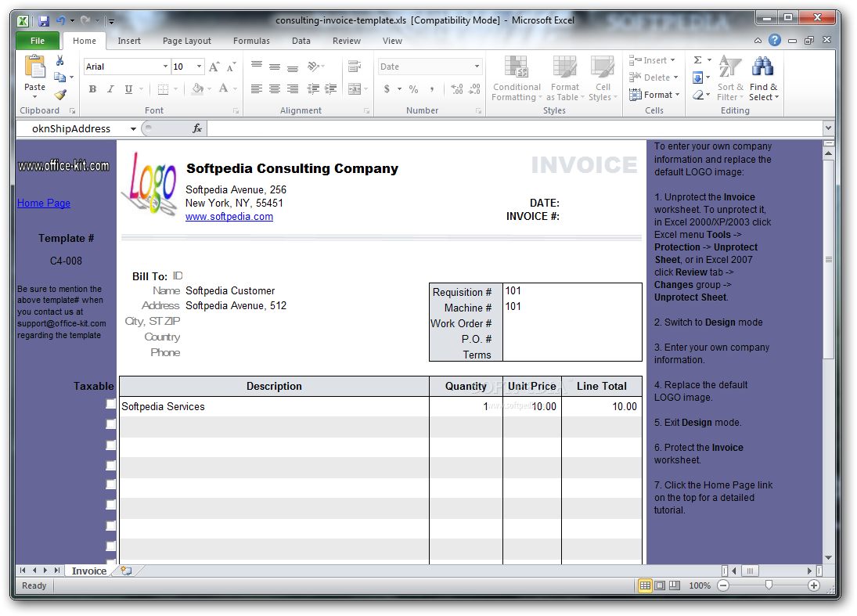Viewport: 857px width, 616px height.
Task: Click the AutoSum sigma icon
Action: click(x=698, y=60)
